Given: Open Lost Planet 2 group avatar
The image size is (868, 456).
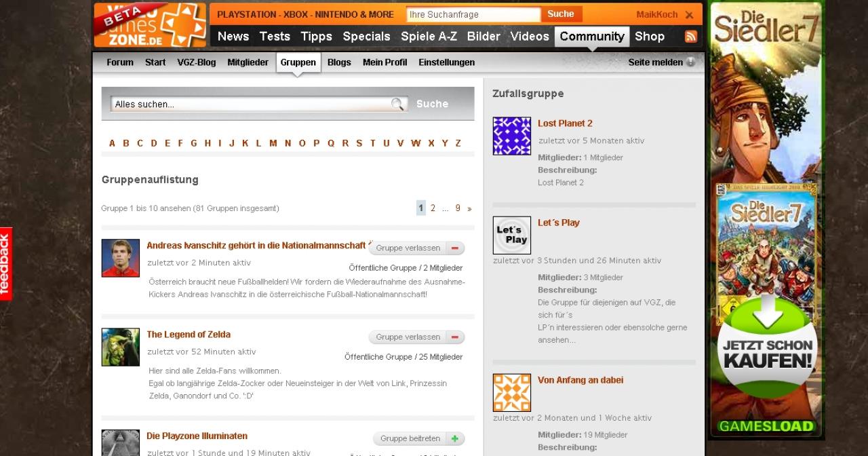Looking at the screenshot, I should 512,136.
